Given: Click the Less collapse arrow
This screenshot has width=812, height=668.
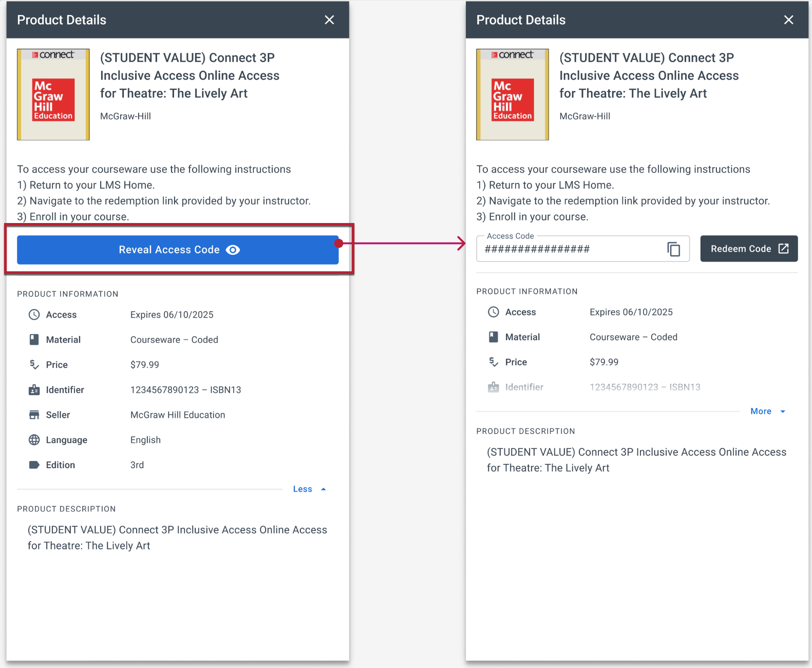Looking at the screenshot, I should click(x=324, y=489).
